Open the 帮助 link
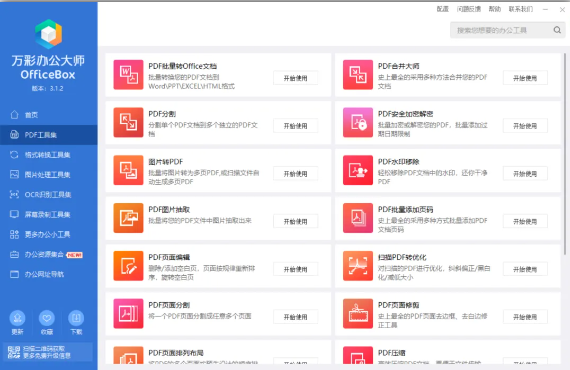 pos(494,9)
